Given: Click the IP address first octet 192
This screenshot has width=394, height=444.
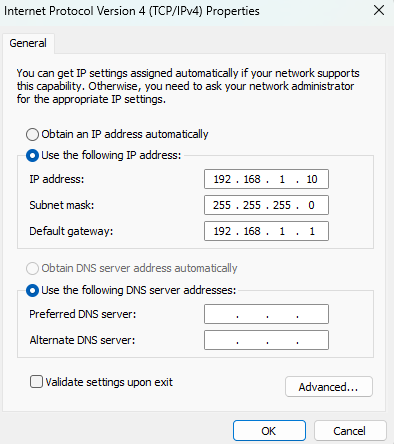Looking at the screenshot, I should [x=222, y=179].
